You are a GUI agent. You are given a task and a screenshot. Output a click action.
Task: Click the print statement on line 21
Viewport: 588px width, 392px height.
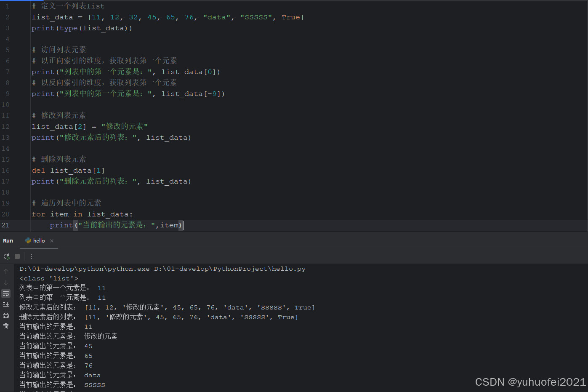(116, 225)
